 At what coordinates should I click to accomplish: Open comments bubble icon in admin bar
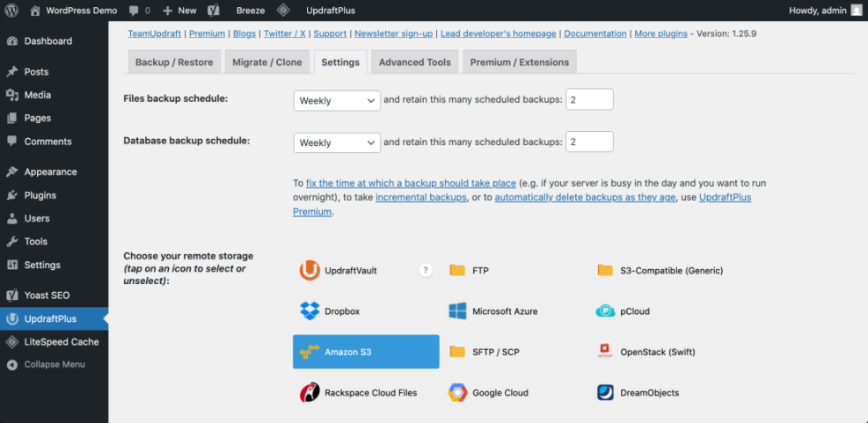tap(134, 10)
